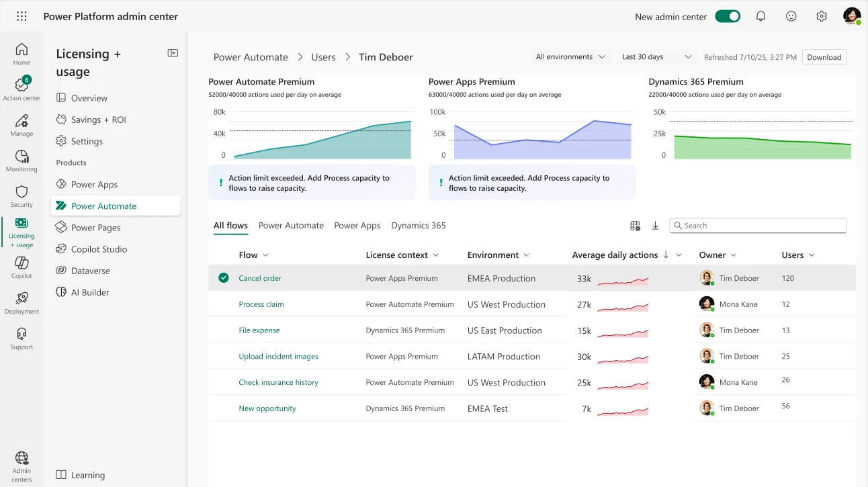Open notifications bell icon

761,16
